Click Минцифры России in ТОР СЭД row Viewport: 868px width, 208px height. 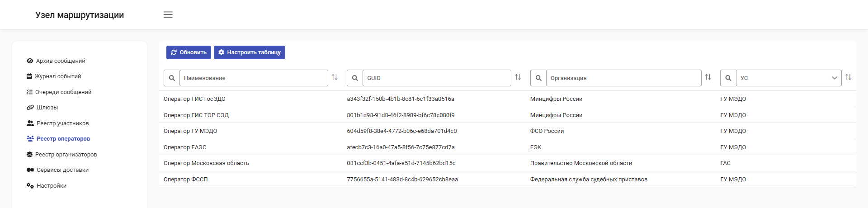[556, 115]
